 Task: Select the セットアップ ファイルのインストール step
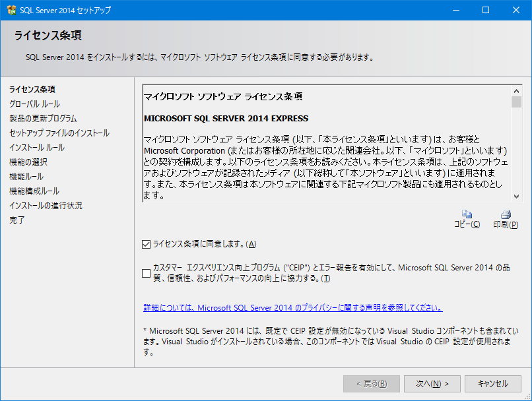click(59, 133)
